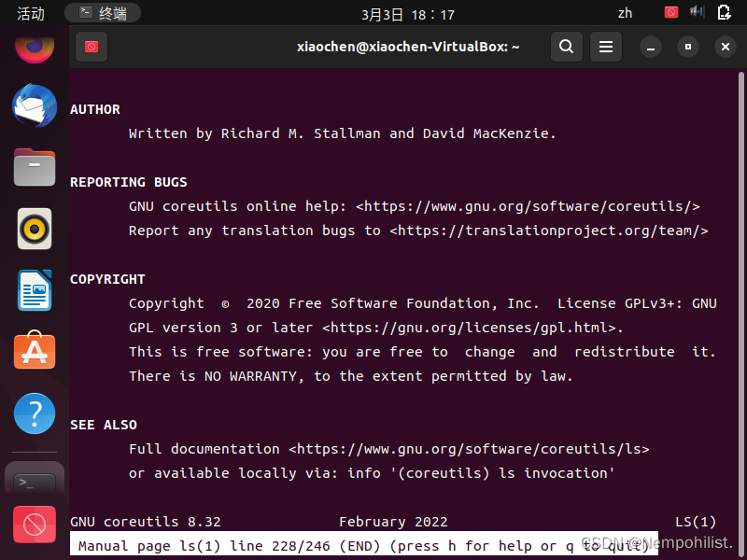Click the 'Manual page ls(1) line 228/246' status line
This screenshot has height=560, width=747.
click(x=364, y=544)
